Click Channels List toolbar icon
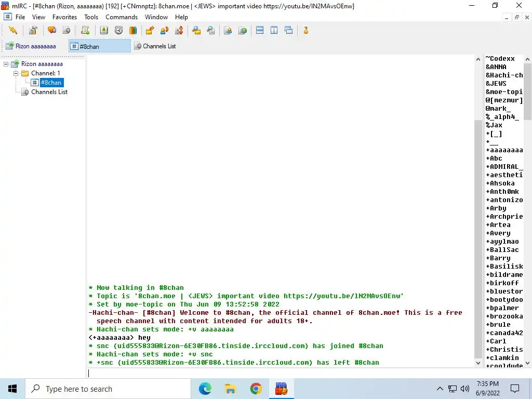Screen dimensions: 532x399 tap(67, 30)
